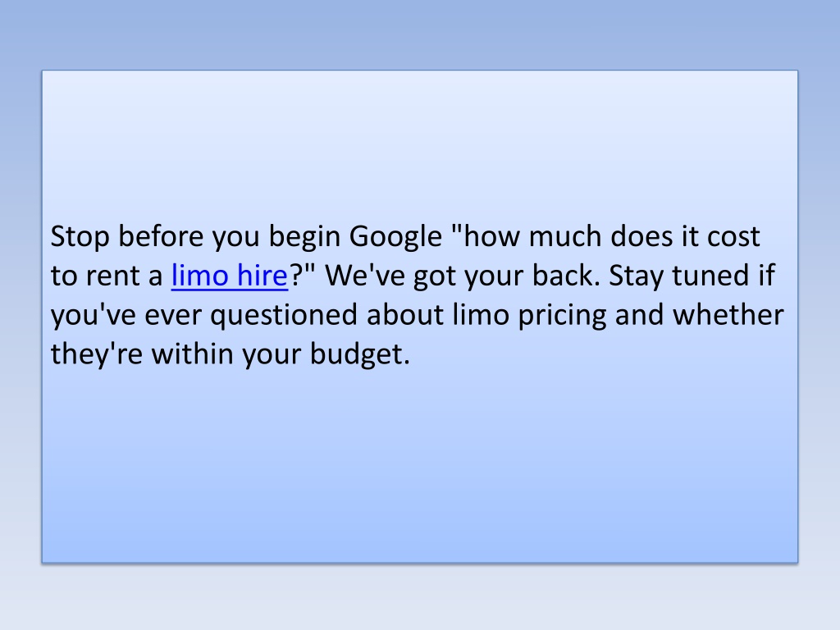Open the "limo hire" hyperlink
The image size is (840, 630).
pyautogui.click(x=230, y=276)
